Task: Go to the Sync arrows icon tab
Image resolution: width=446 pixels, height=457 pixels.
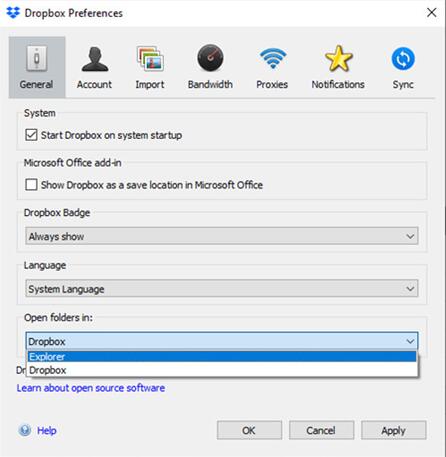Action: (403, 59)
